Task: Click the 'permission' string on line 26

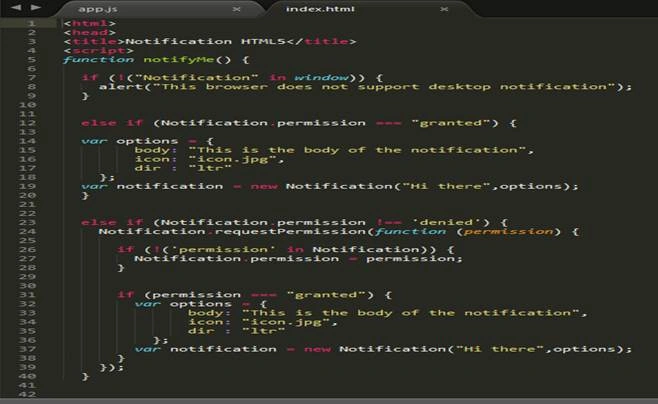Action: tap(223, 250)
